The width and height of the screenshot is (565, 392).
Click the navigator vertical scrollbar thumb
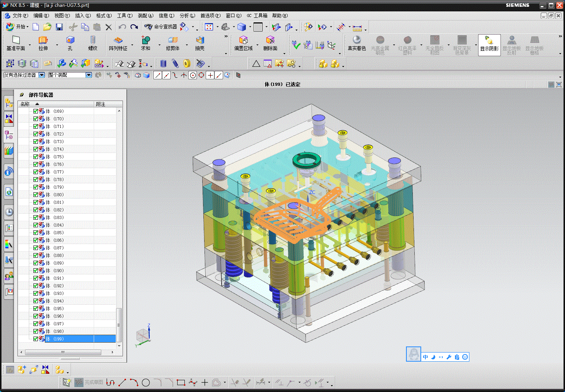119,325
